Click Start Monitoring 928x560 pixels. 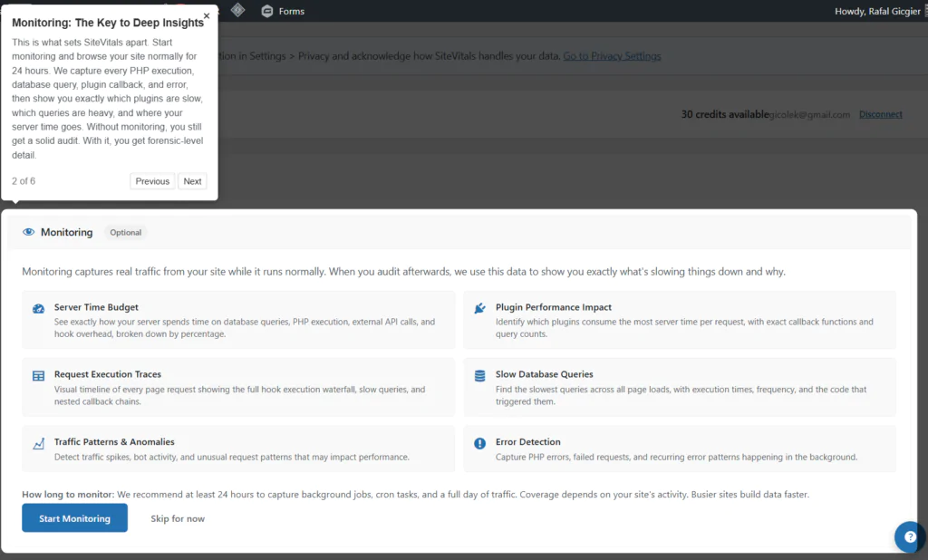74,518
